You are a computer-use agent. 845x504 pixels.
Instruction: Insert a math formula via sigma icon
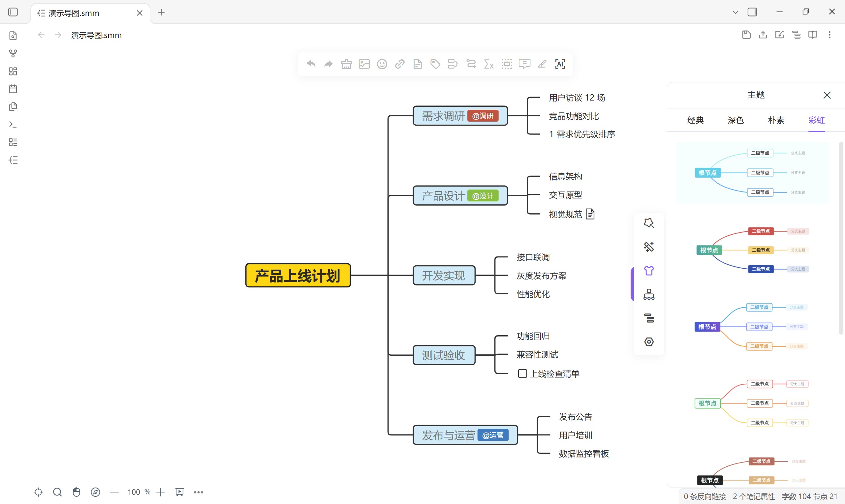tap(488, 64)
